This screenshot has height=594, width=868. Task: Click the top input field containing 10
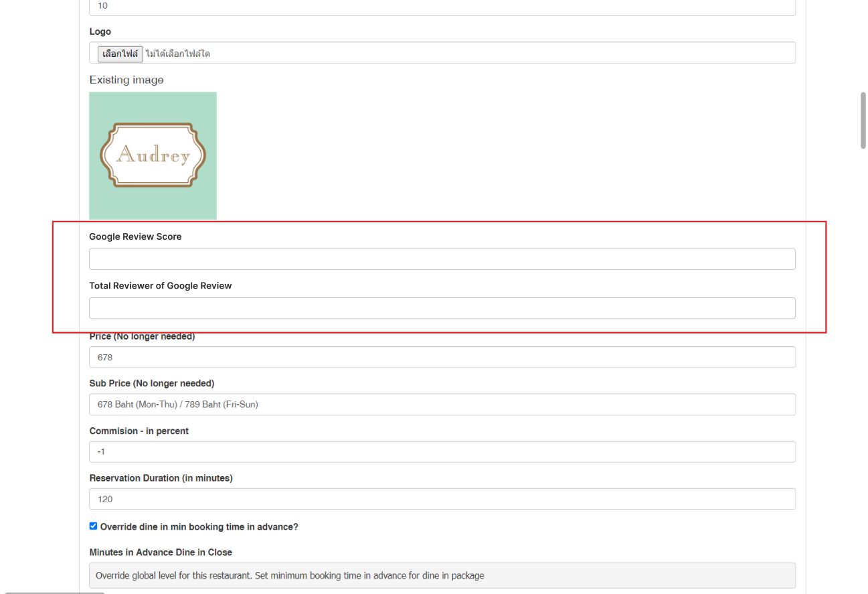(442, 6)
